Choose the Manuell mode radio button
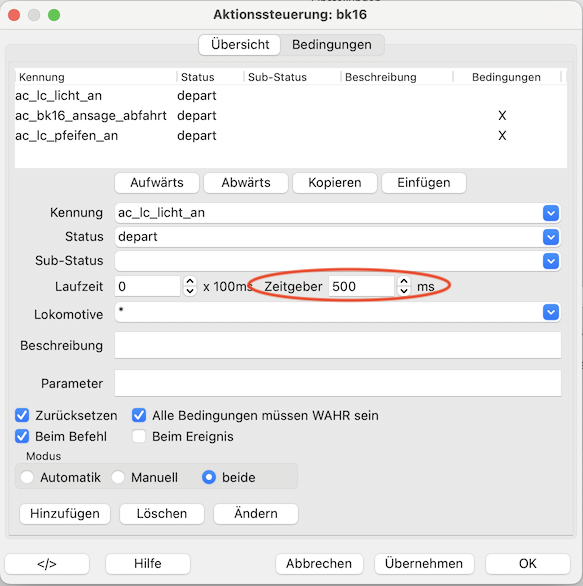Viewport: 583px width, 586px height. coord(118,477)
